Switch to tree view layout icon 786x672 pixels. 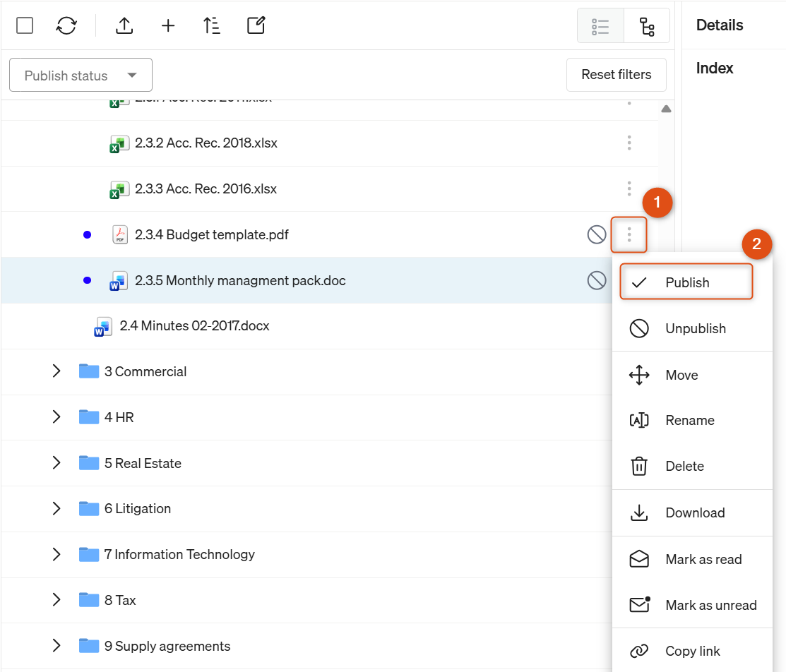[x=647, y=27]
